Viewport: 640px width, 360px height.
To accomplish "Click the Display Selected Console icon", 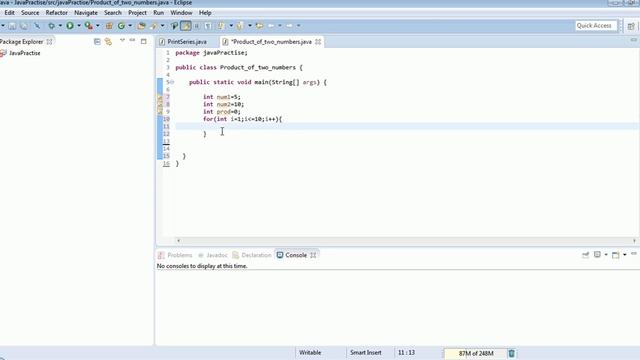I will (597, 255).
